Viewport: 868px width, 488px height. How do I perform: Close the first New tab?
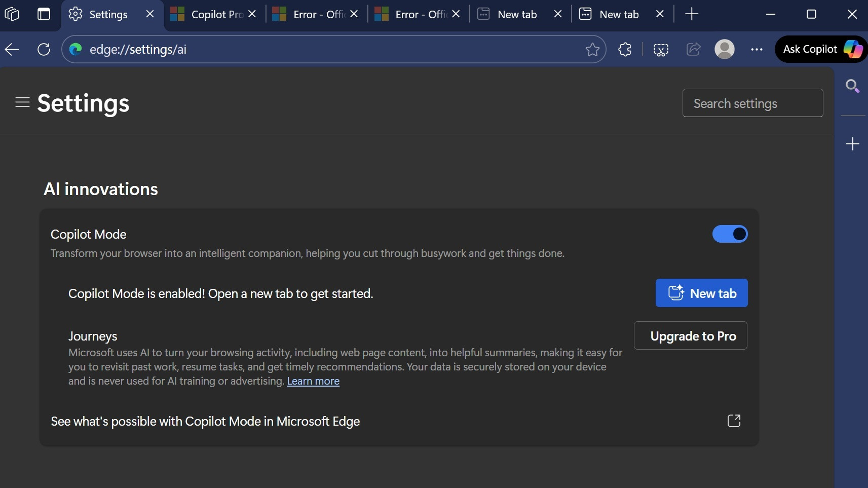point(558,14)
